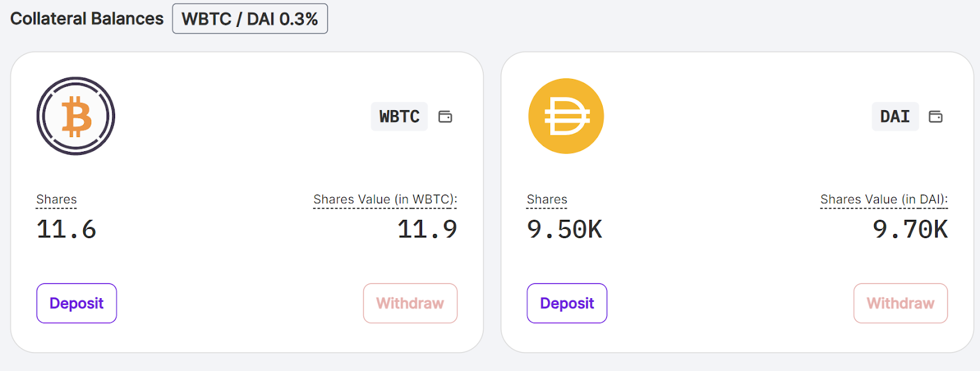The width and height of the screenshot is (980, 371).
Task: Click the Shares label in DAI card
Action: click(547, 200)
